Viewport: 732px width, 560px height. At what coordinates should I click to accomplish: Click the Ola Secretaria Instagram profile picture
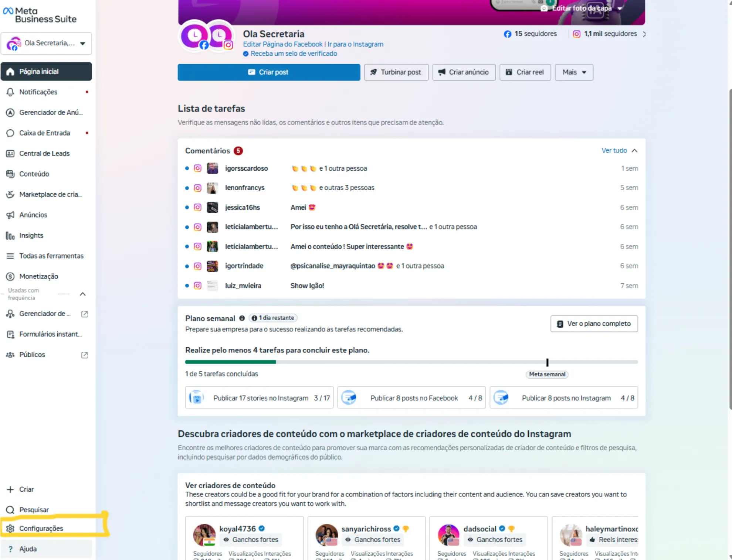pyautogui.click(x=220, y=37)
